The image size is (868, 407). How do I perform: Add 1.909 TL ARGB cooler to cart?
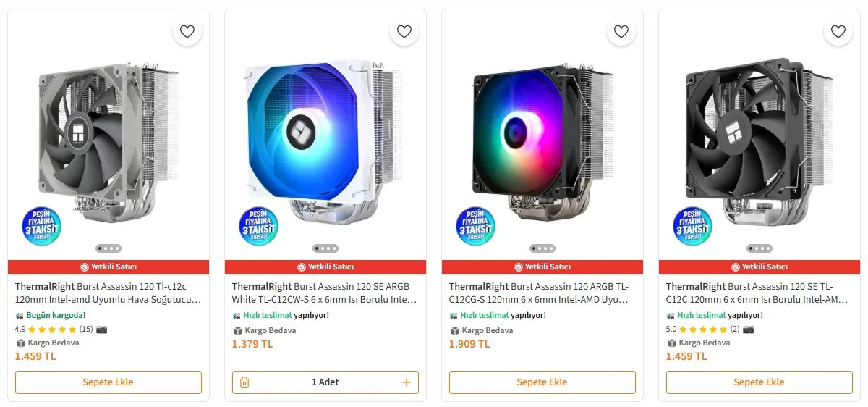[542, 382]
